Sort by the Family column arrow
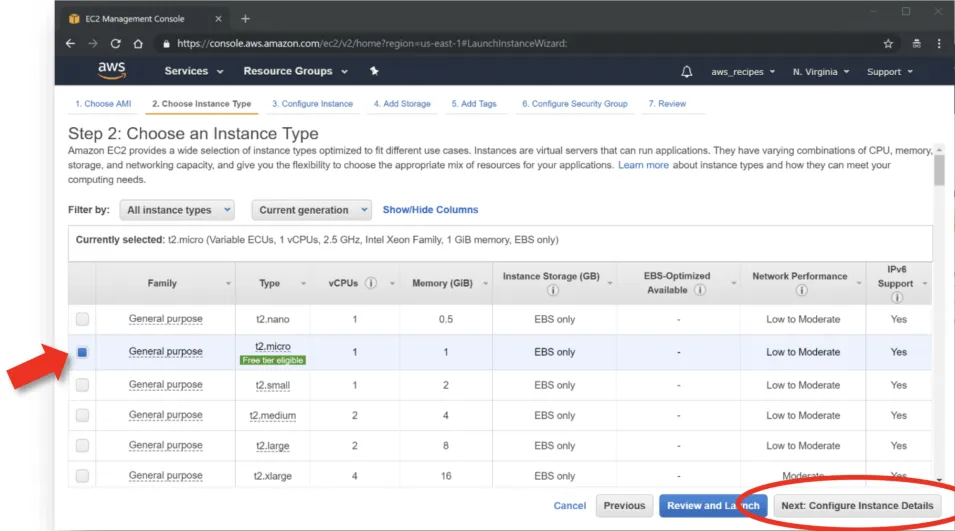 pos(228,284)
